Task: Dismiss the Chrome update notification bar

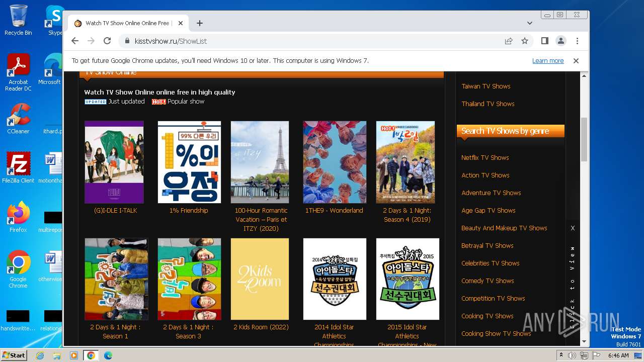Action: coord(576,61)
